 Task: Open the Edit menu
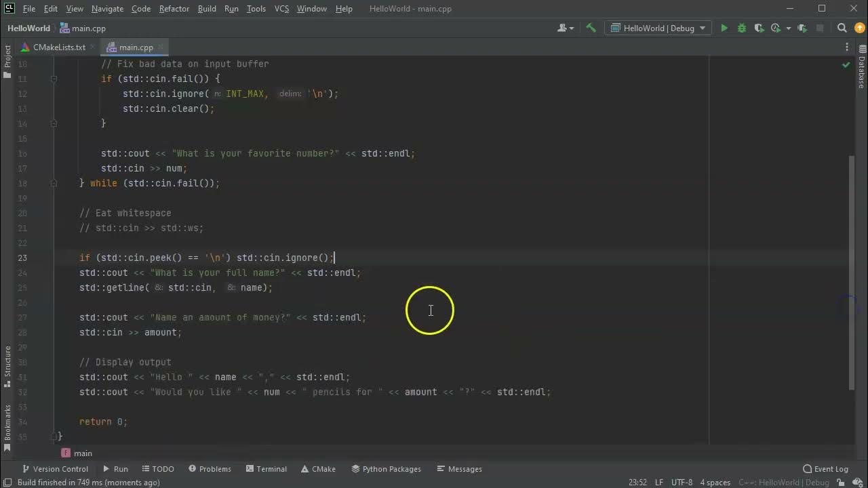tap(51, 9)
